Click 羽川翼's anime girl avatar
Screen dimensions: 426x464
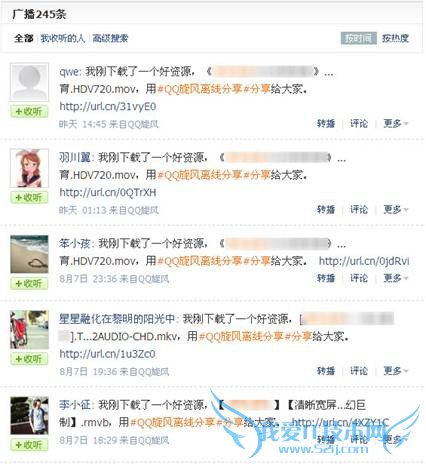coord(29,168)
